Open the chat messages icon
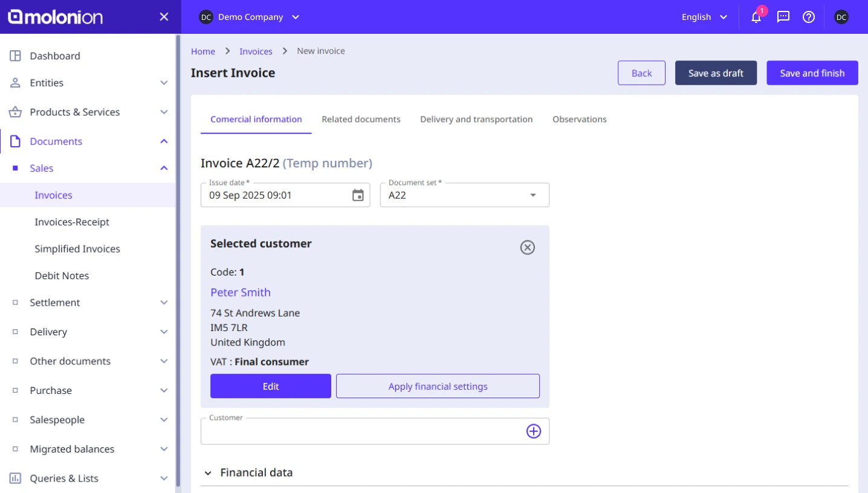868x493 pixels. [x=783, y=18]
